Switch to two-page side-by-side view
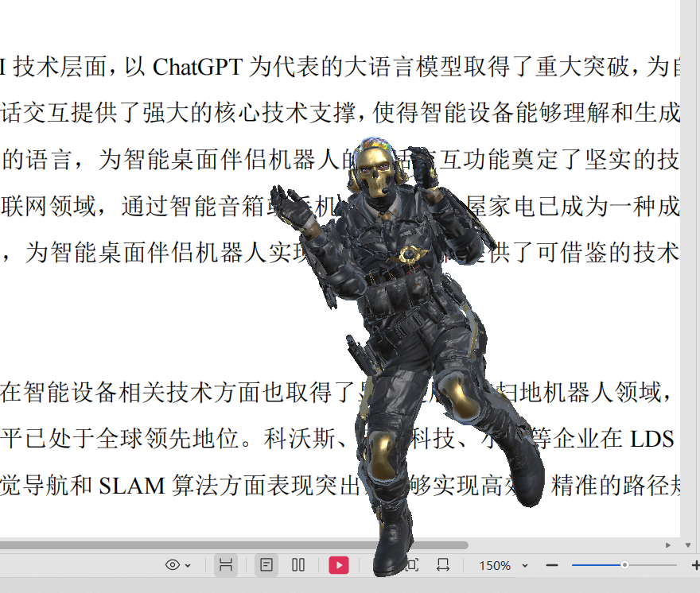This screenshot has height=593, width=700. tap(298, 565)
